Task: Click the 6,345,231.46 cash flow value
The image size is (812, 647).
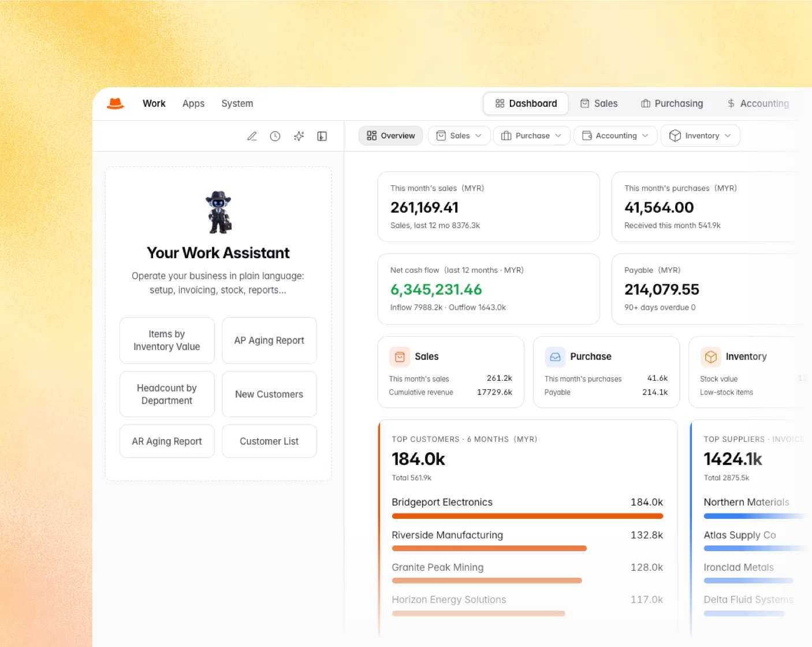Action: click(x=436, y=289)
